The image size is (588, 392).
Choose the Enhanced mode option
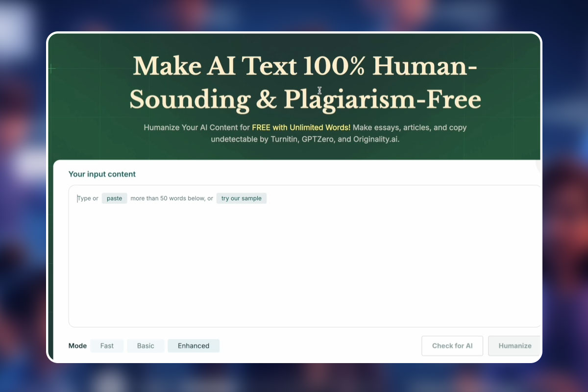(x=194, y=346)
